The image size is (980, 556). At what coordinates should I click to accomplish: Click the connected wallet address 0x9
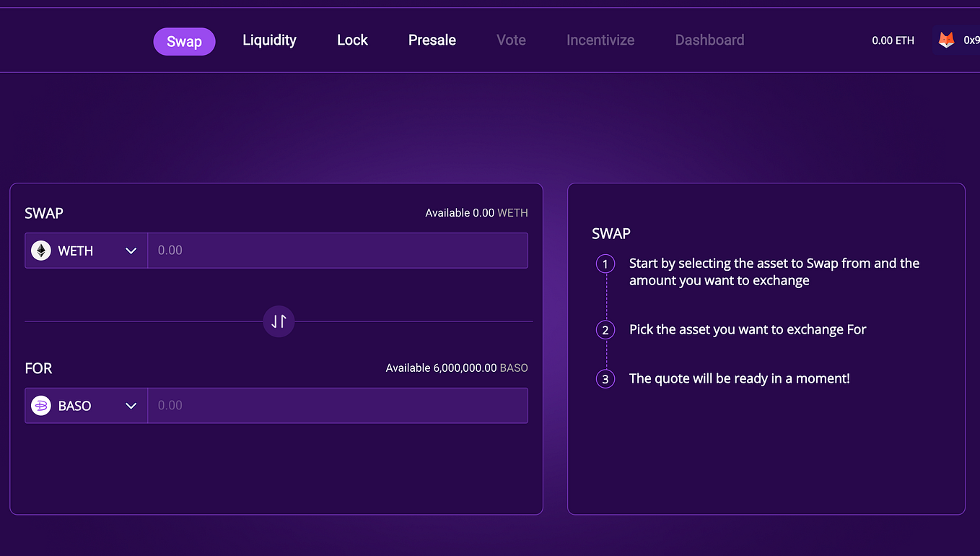pyautogui.click(x=971, y=40)
